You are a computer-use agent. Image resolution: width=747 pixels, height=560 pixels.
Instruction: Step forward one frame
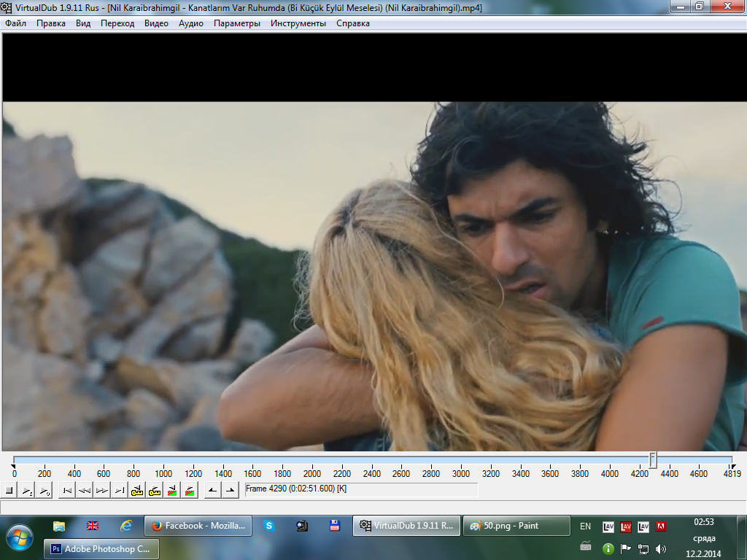pyautogui.click(x=102, y=491)
